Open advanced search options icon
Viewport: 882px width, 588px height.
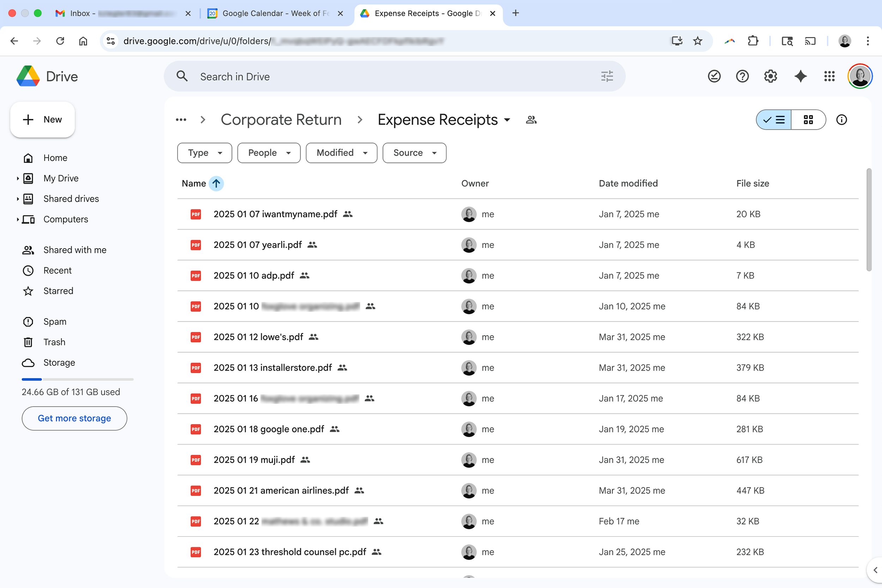click(607, 77)
